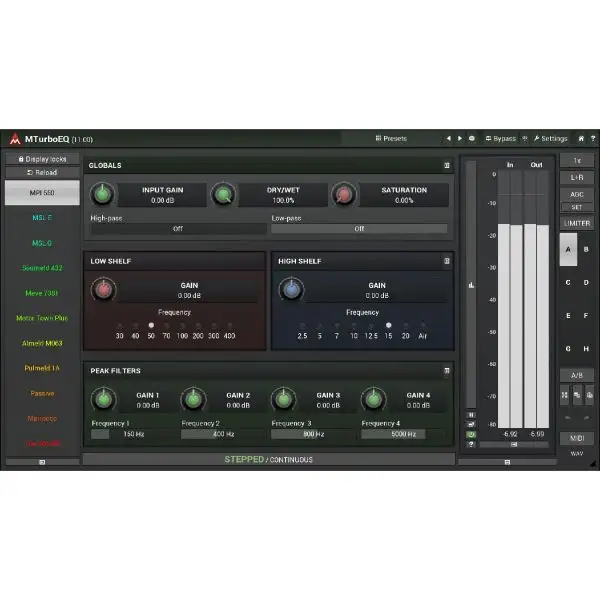Open the Presets menu
The image size is (600, 600).
click(391, 139)
